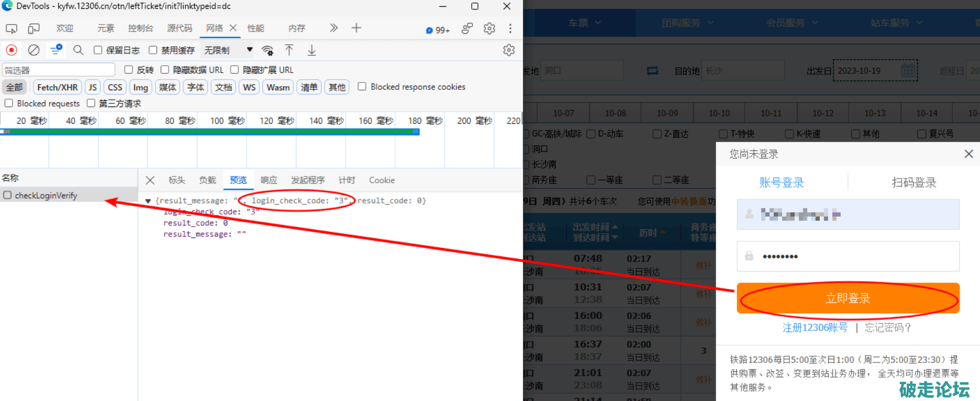Open the 控制台 tab
980x401 pixels.
pyautogui.click(x=140, y=28)
